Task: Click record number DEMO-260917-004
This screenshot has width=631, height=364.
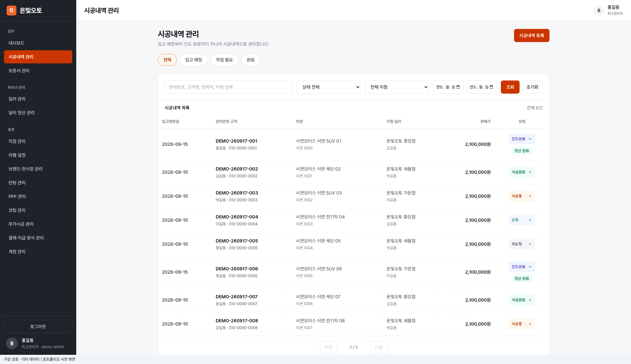Action: [237, 217]
